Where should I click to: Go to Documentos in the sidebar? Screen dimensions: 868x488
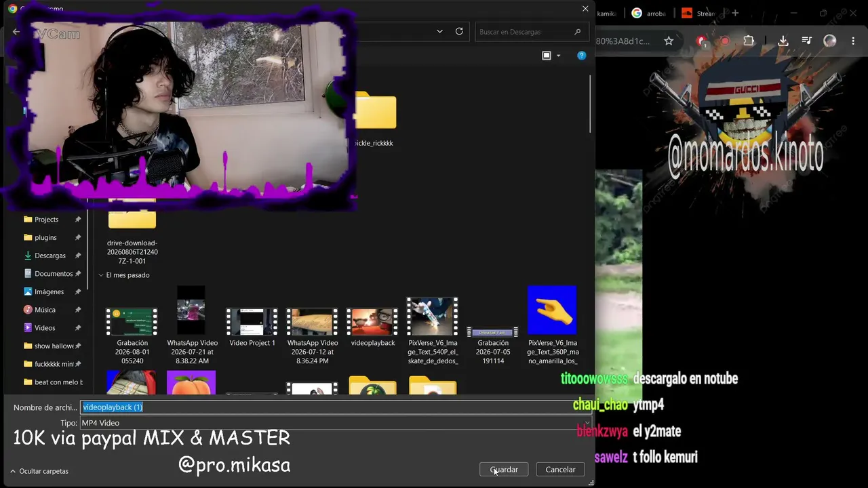pos(53,274)
